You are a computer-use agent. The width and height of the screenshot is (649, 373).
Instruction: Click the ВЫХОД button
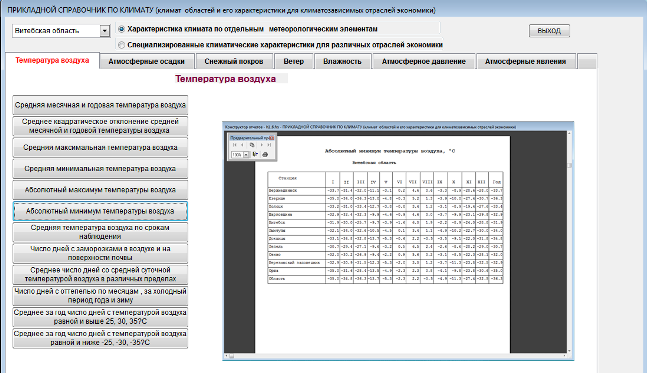coord(549,31)
